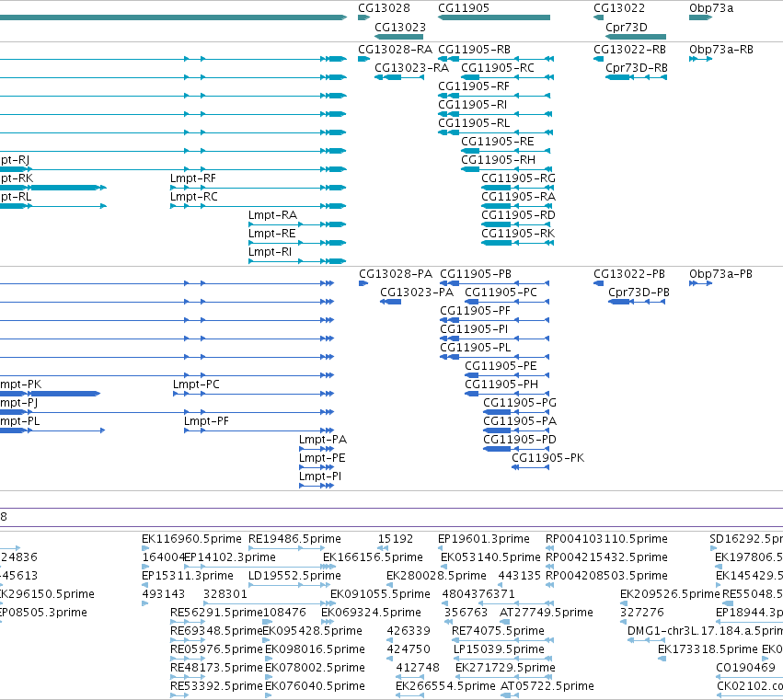The image size is (783, 700).
Task: Select EST EK166156.5prime
Action: pyautogui.click(x=373, y=557)
